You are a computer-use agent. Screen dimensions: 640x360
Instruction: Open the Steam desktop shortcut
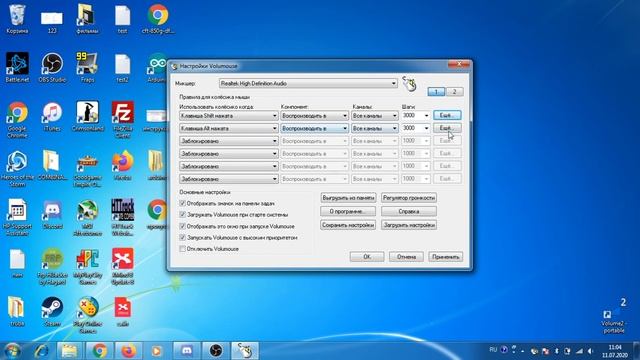[52, 312]
